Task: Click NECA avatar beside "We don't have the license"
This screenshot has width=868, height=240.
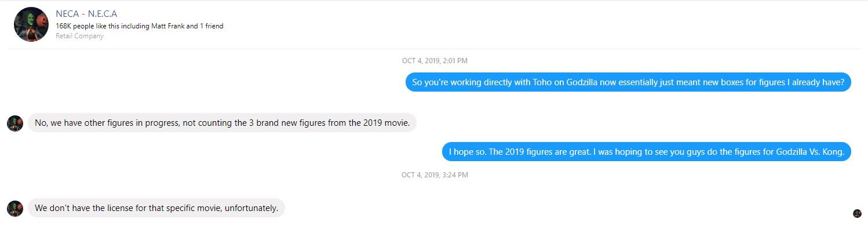Action: (x=15, y=208)
